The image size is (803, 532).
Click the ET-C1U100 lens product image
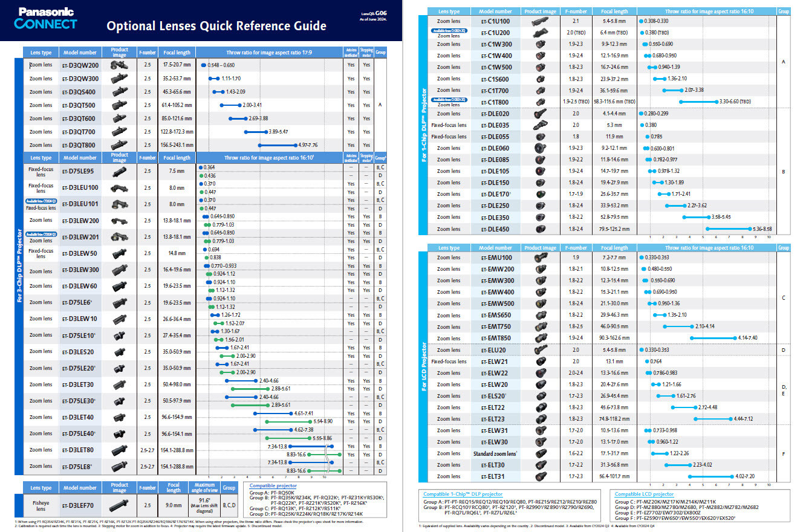[x=540, y=21]
